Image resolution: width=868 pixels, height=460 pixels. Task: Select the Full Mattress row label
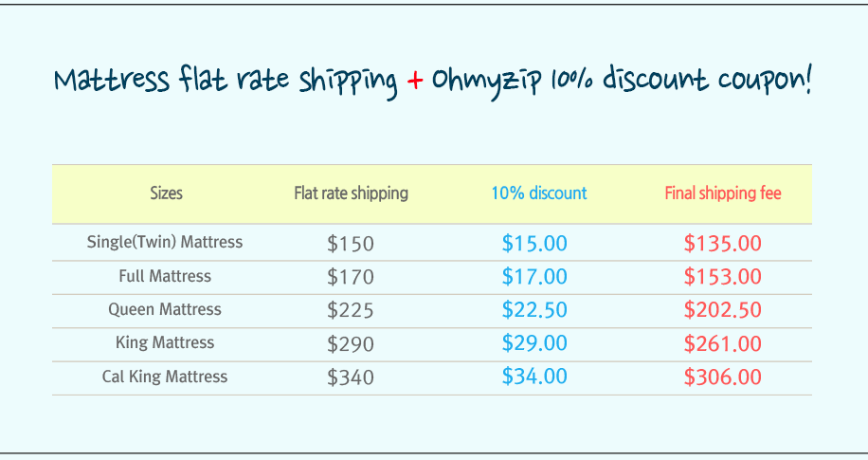click(x=165, y=276)
